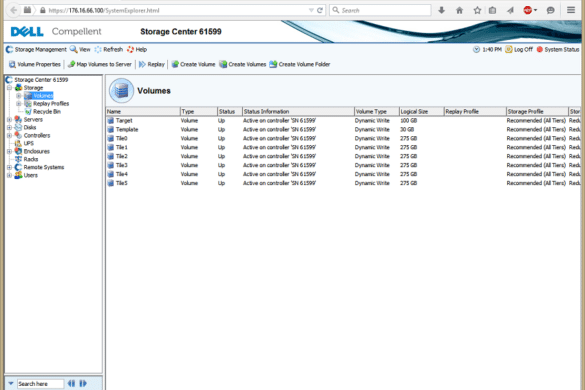Click the Create Volumes icon
The image size is (585, 390).
click(x=223, y=64)
